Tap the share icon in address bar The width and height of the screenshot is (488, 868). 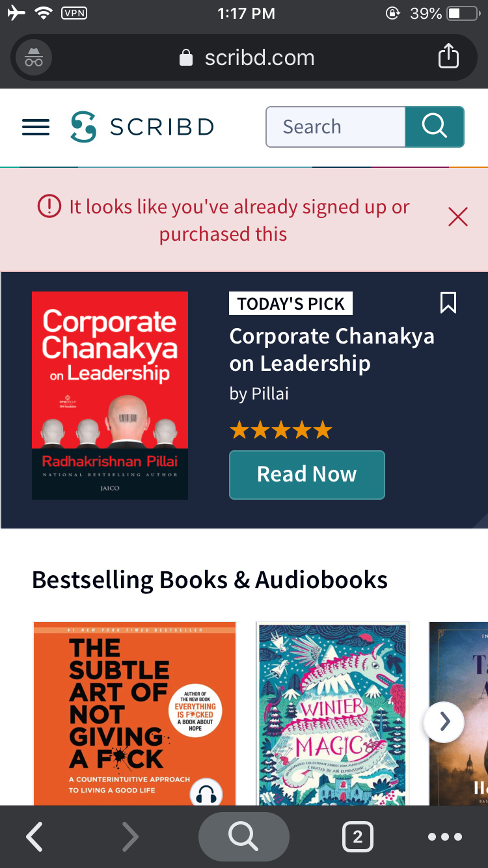(x=448, y=57)
